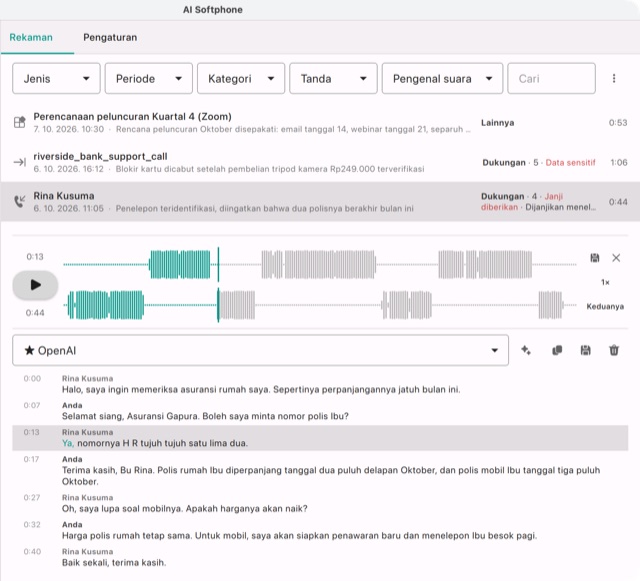Screen dimensions: 640x581
Task: Click the 0:53 duration of Zoom recording
Action: (x=618, y=122)
